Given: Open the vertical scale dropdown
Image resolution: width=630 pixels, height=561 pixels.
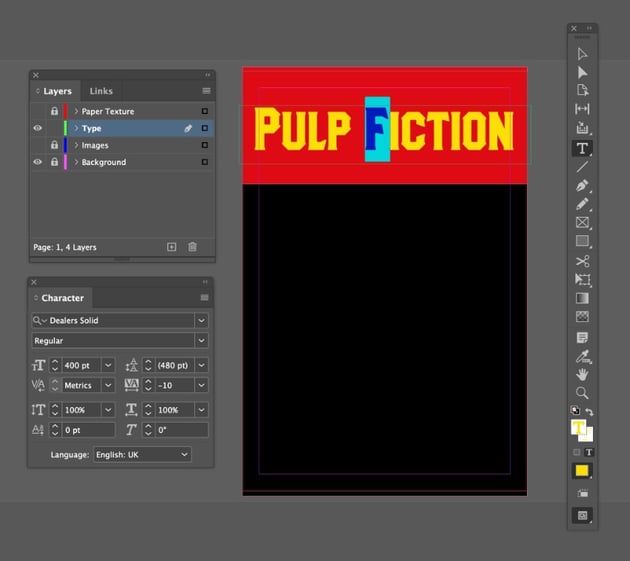Looking at the screenshot, I should click(108, 410).
